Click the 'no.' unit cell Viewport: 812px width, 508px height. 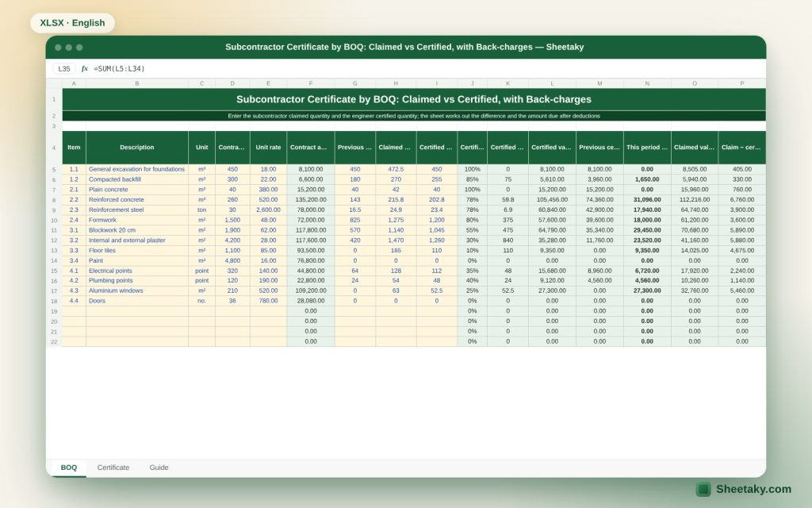[201, 301]
